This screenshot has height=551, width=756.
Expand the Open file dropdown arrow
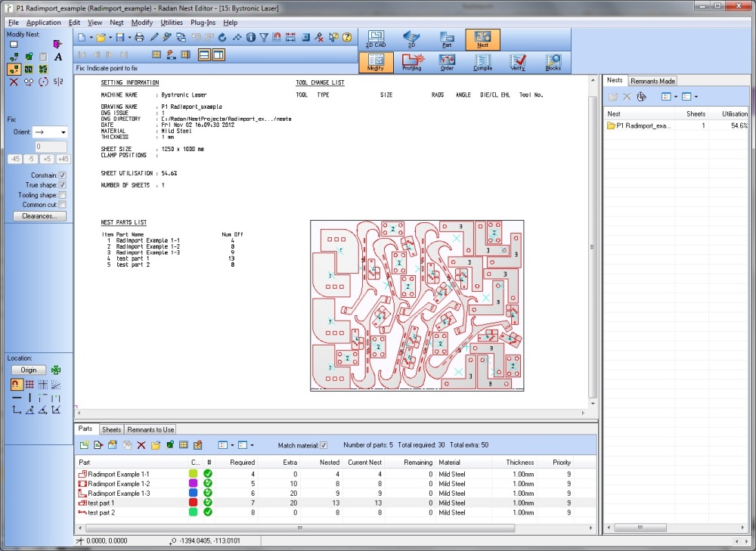(x=110, y=37)
